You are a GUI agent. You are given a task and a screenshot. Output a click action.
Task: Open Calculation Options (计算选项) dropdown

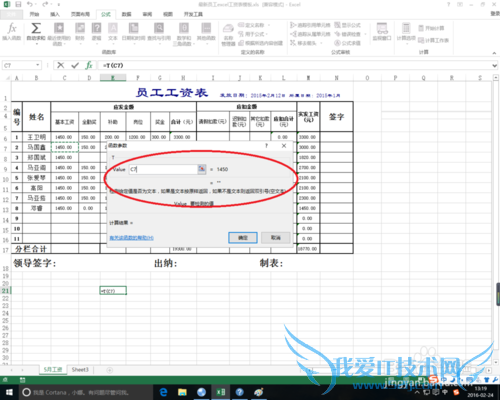tap(406, 32)
